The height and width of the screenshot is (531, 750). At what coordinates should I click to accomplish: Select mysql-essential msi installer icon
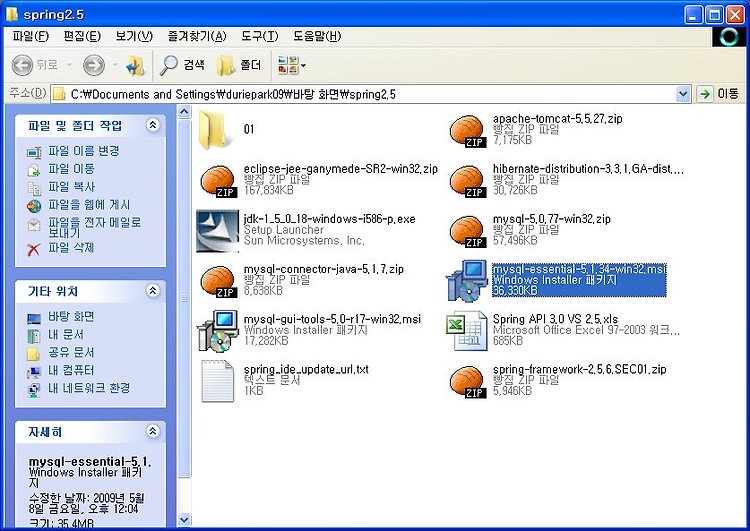click(467, 281)
